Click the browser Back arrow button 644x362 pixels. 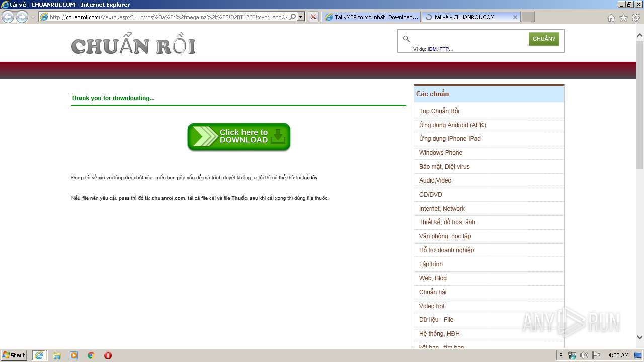[x=8, y=17]
